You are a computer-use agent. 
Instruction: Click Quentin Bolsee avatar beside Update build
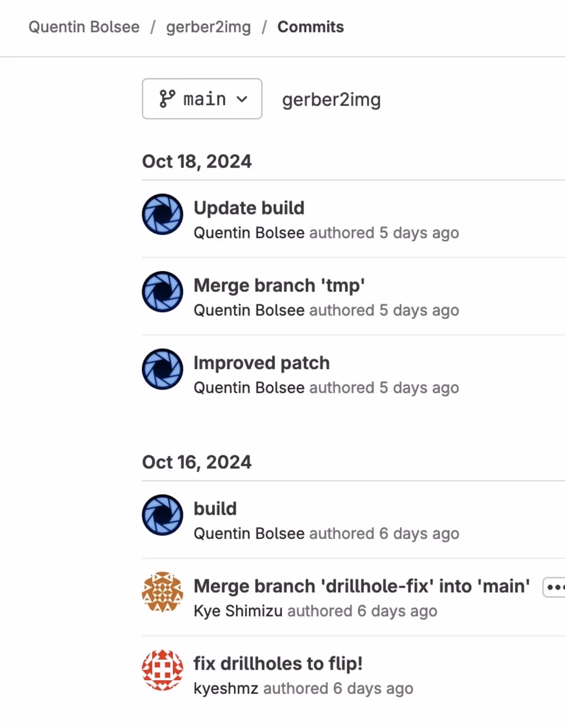tap(162, 214)
